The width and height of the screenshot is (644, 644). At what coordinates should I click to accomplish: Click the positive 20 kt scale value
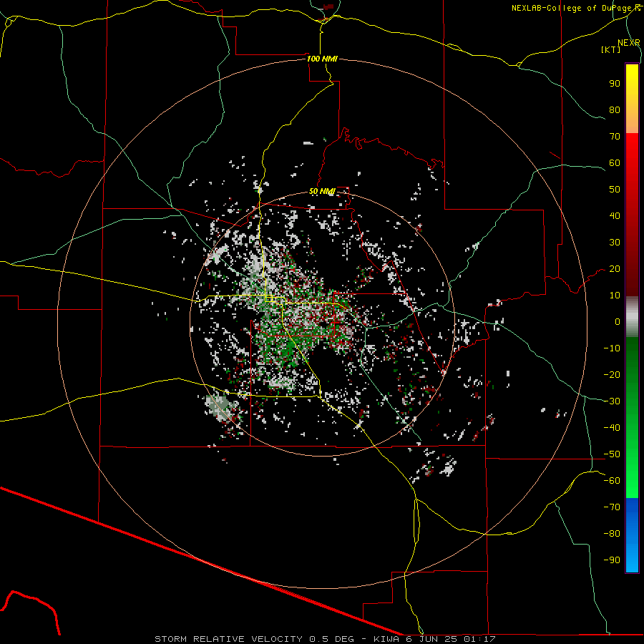(x=615, y=269)
